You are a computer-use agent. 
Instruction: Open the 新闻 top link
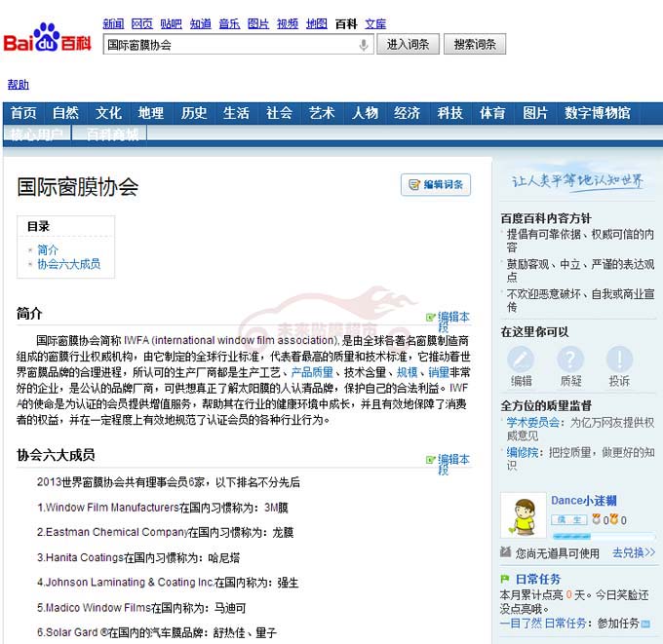(x=113, y=24)
